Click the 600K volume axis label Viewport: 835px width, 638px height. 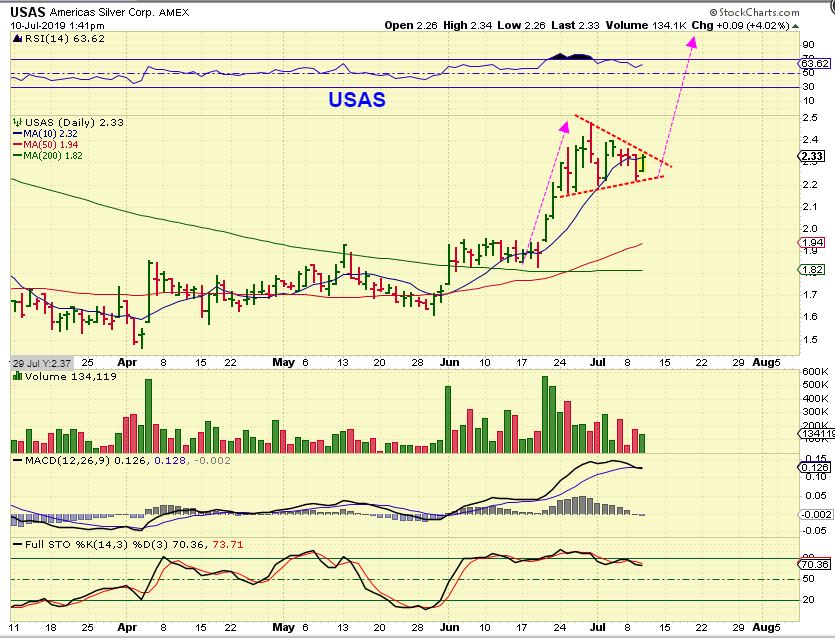[x=815, y=371]
